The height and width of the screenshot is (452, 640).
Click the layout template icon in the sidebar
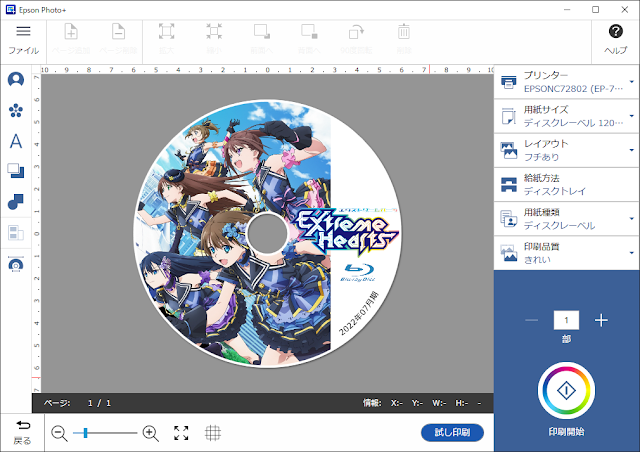click(x=16, y=233)
